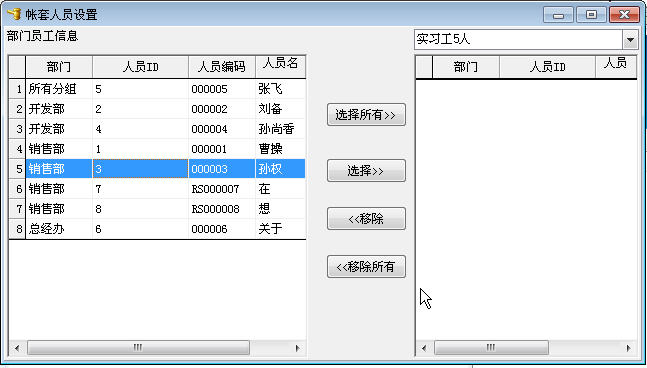Click the 实习工5人 combo box field
This screenshot has width=647, height=368.
pos(518,40)
